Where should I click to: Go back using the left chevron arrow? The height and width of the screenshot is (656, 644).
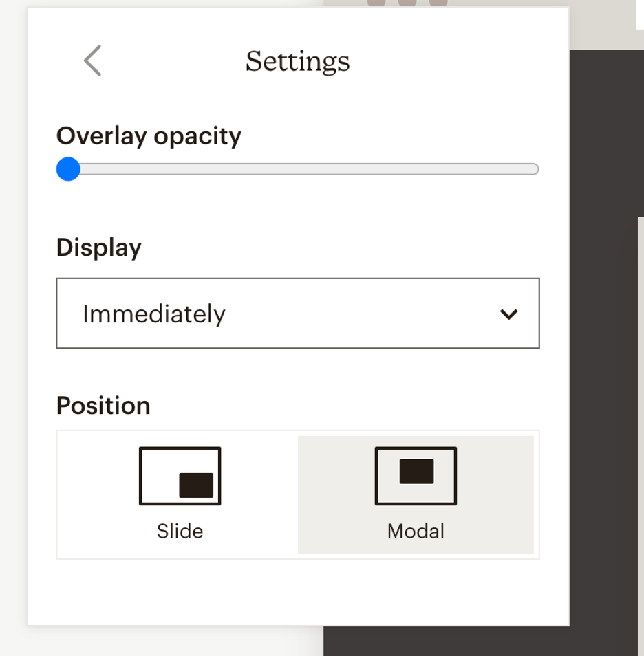coord(92,61)
